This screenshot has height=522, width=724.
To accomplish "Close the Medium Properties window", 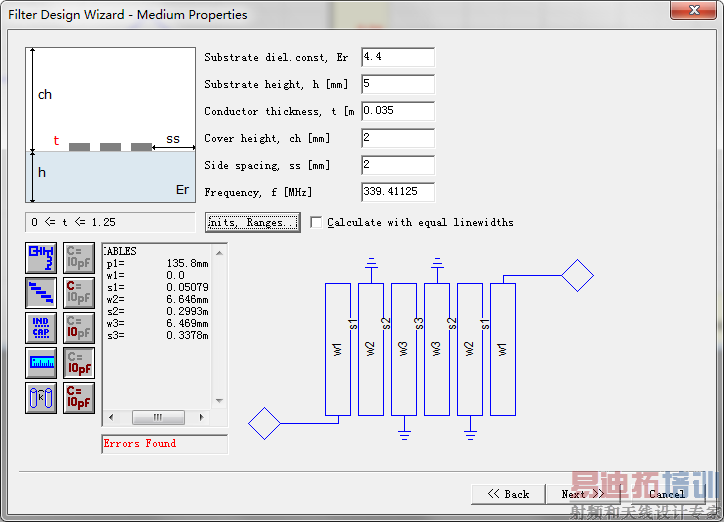I will [694, 10].
